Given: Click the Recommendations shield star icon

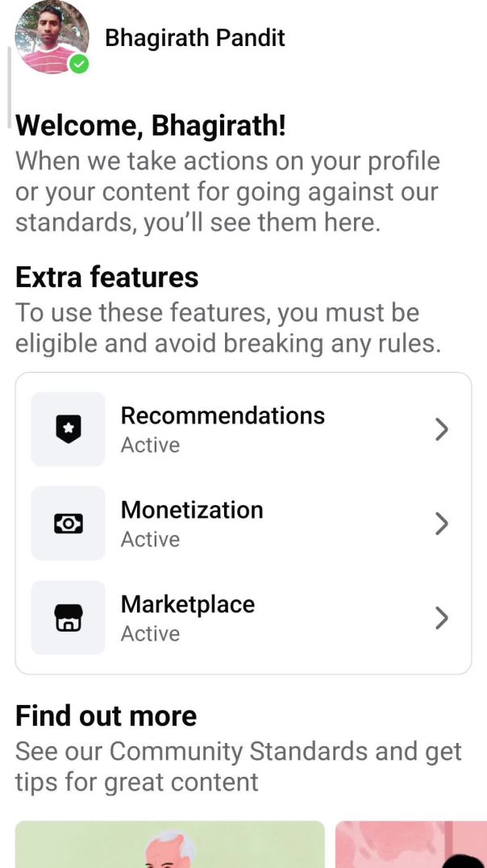Looking at the screenshot, I should 69,430.
